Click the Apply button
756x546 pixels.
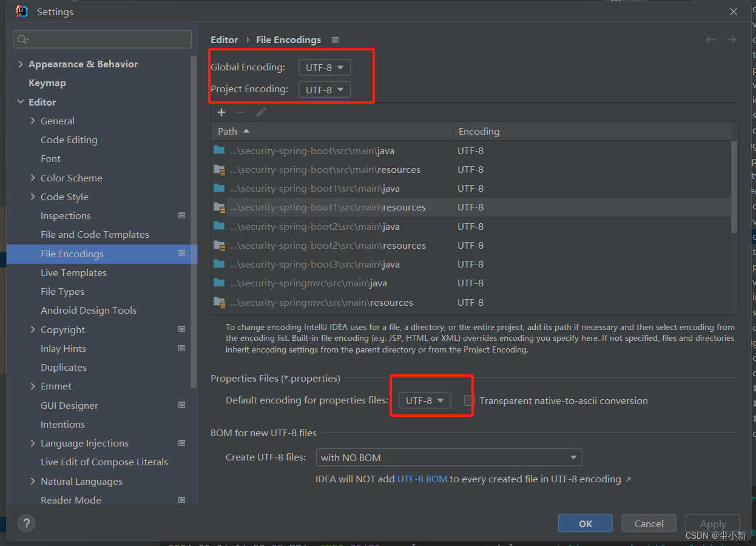pos(713,524)
